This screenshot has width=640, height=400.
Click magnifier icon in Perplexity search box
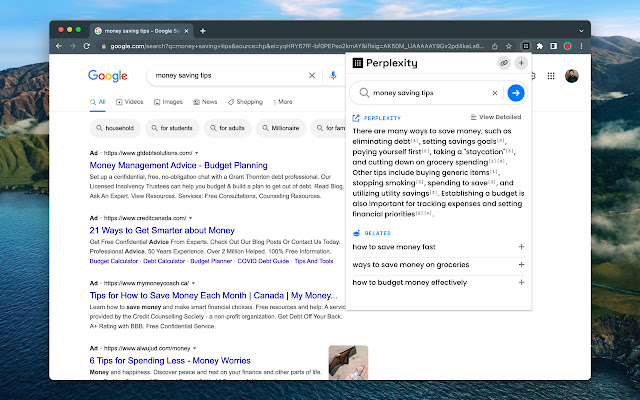coord(364,93)
